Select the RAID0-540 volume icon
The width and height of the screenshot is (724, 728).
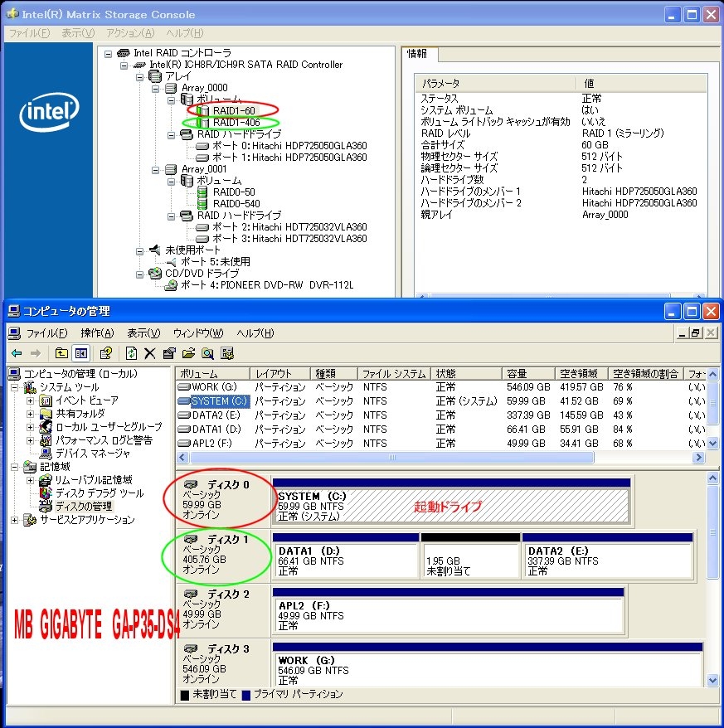[x=202, y=203]
